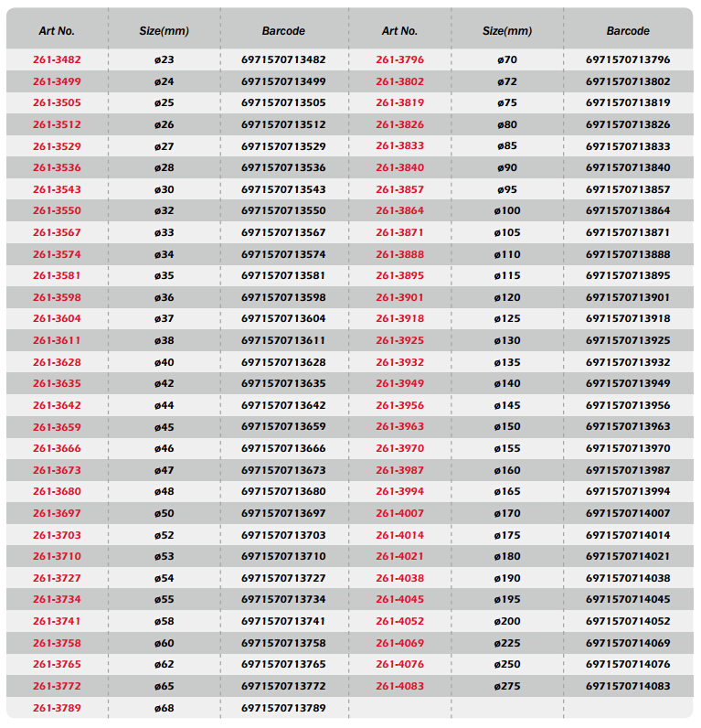Click size cell ø27
The height and width of the screenshot is (728, 701).
tap(165, 146)
